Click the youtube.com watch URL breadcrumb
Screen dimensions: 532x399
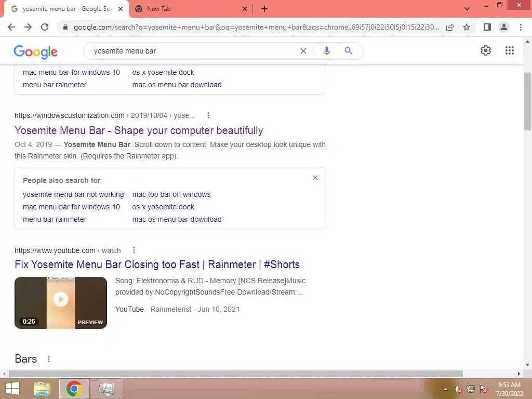coord(68,250)
